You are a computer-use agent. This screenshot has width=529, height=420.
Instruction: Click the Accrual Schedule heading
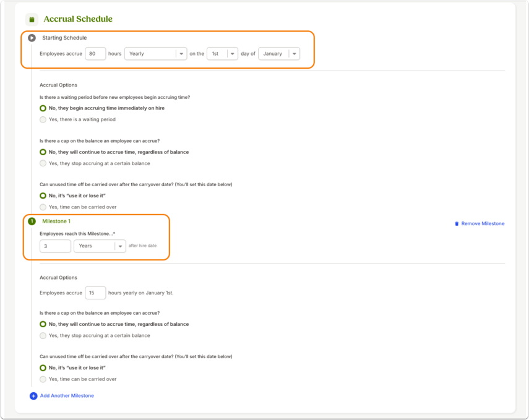tap(78, 19)
